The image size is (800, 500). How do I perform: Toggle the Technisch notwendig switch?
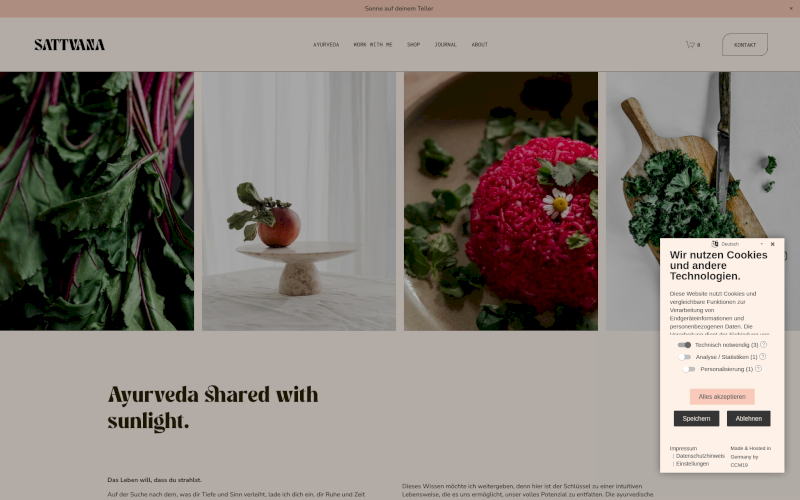pyautogui.click(x=684, y=345)
